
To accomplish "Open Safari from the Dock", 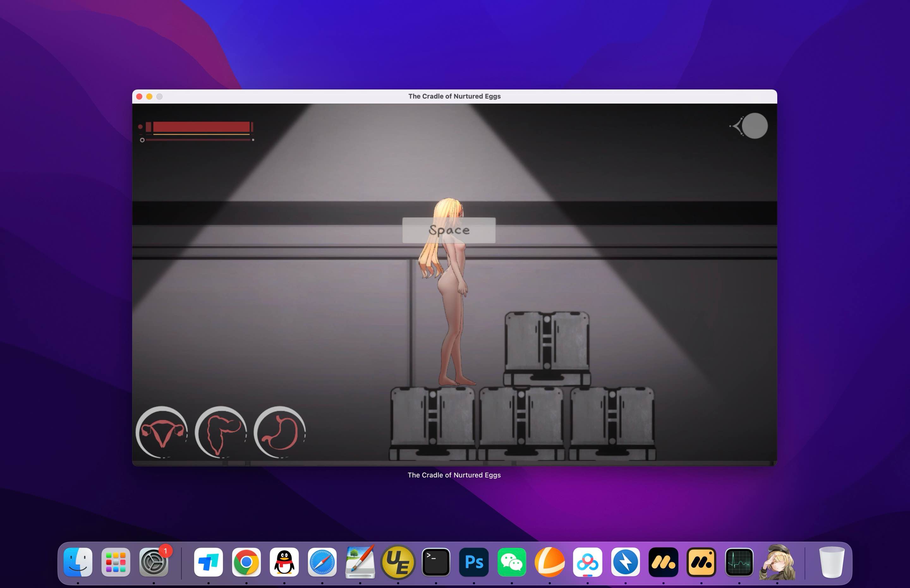I will (x=322, y=562).
